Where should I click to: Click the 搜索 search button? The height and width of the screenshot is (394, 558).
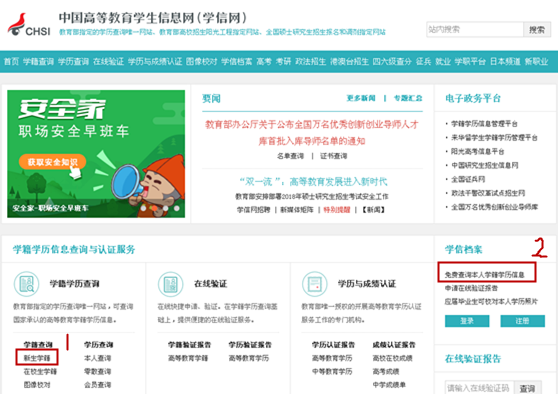point(537,30)
